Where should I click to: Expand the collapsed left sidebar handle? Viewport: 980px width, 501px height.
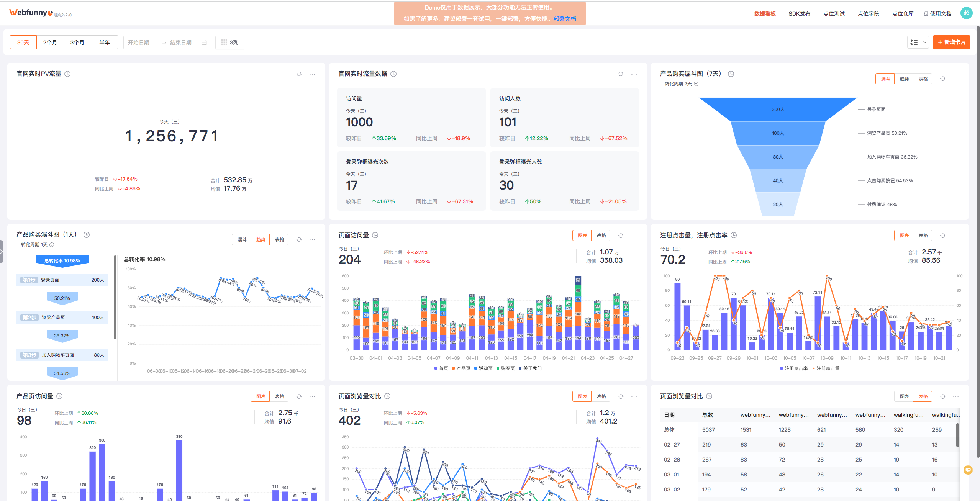coord(2,252)
